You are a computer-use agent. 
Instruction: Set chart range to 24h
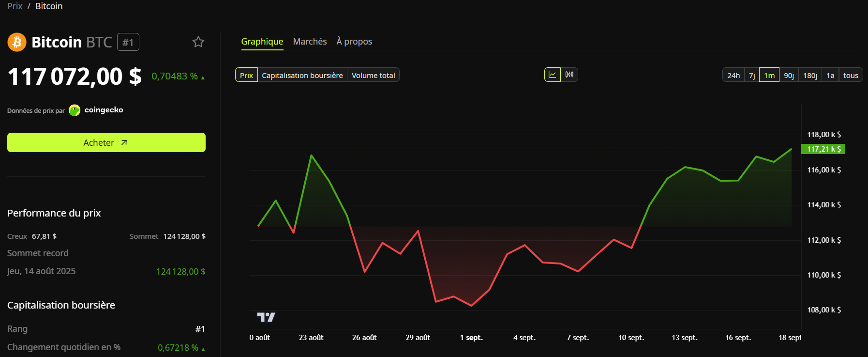733,75
